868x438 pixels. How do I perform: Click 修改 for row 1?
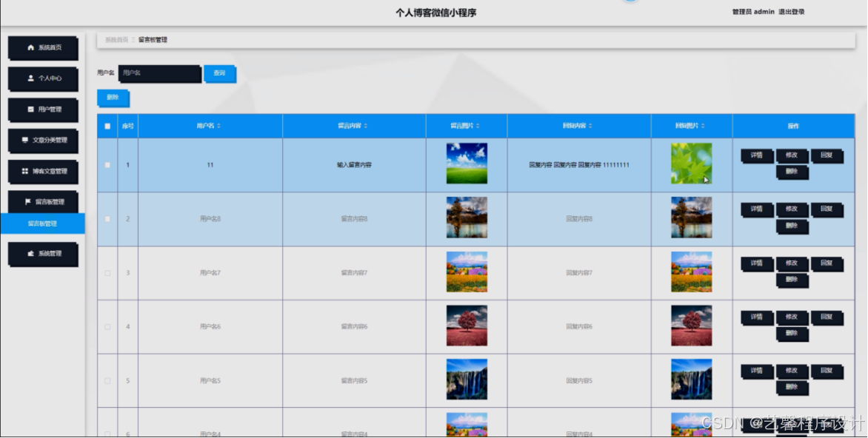792,156
